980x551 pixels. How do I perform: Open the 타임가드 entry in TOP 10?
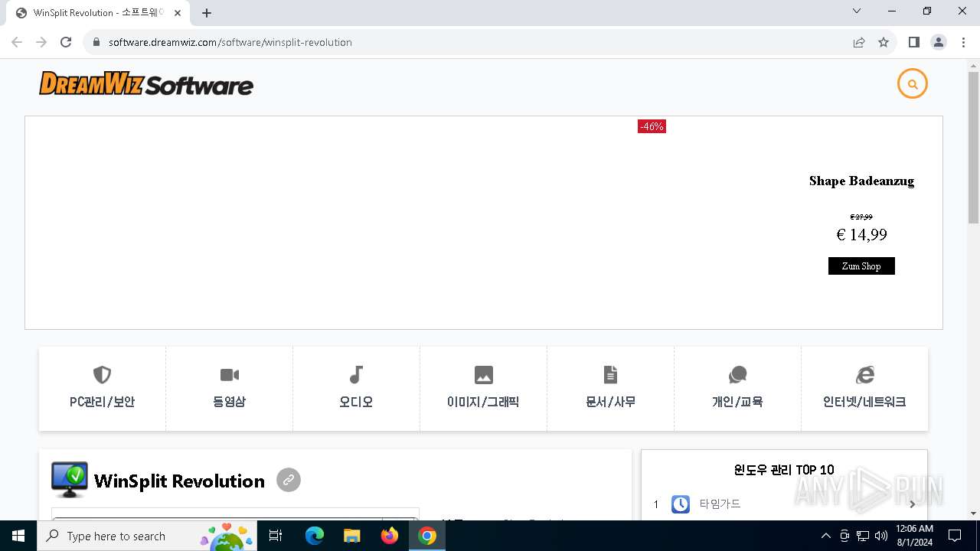point(785,504)
